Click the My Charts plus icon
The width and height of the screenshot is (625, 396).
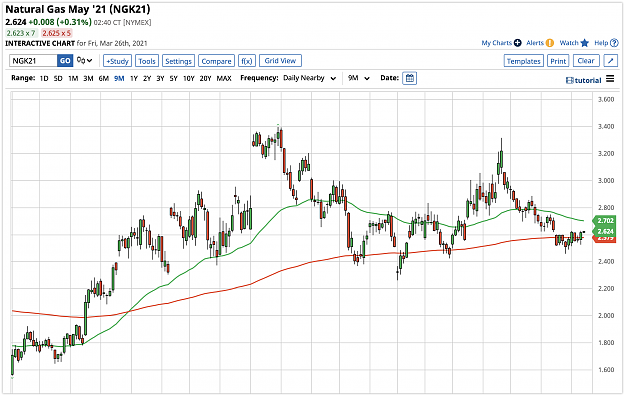[x=517, y=43]
